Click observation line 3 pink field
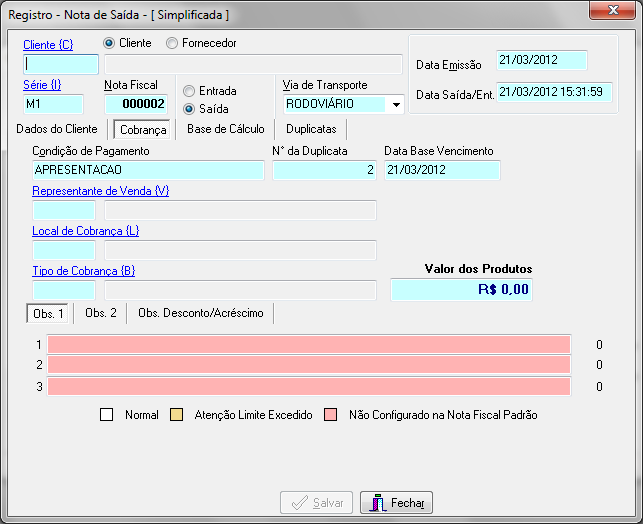Viewport: 643px width, 524px height. point(309,387)
